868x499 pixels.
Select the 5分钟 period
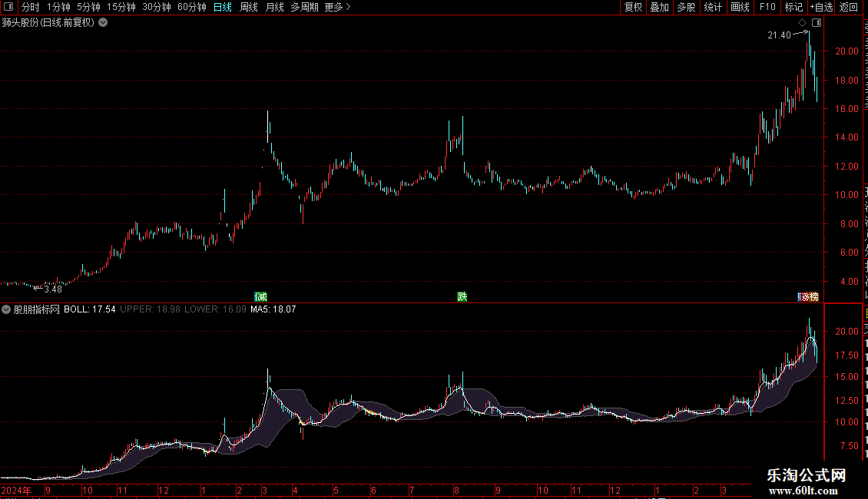[88, 7]
